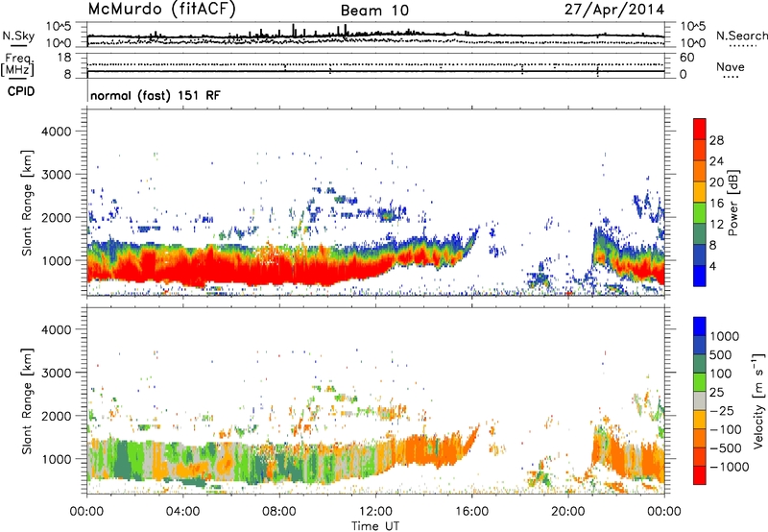768x532 pixels.
Task: Click the "12" power colorbar label
Action: (716, 225)
